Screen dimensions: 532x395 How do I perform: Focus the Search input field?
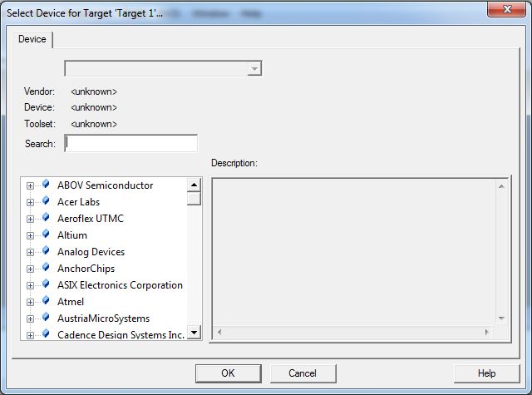point(131,143)
